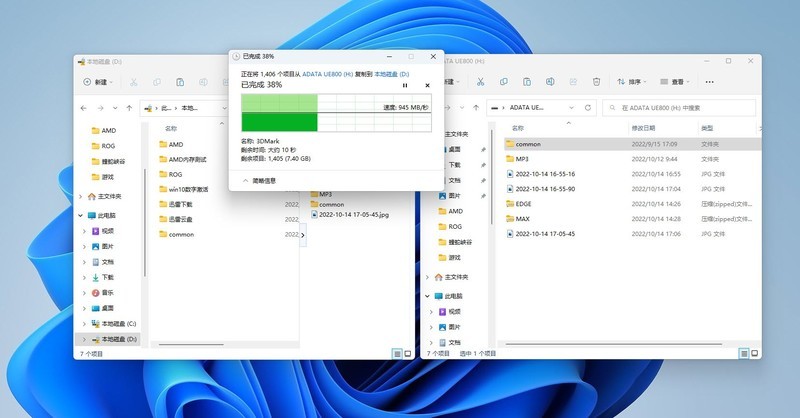Screen dimensions: 800x418
Task: Open the 新建 dropdown in 本地磁盘 (D:) window
Action: [x=97, y=82]
